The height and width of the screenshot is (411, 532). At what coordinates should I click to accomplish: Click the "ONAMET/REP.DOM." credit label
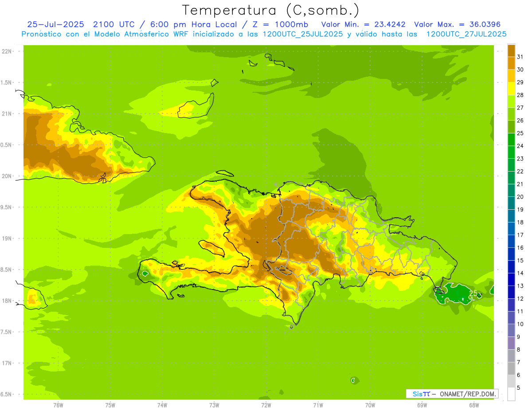tap(468, 394)
